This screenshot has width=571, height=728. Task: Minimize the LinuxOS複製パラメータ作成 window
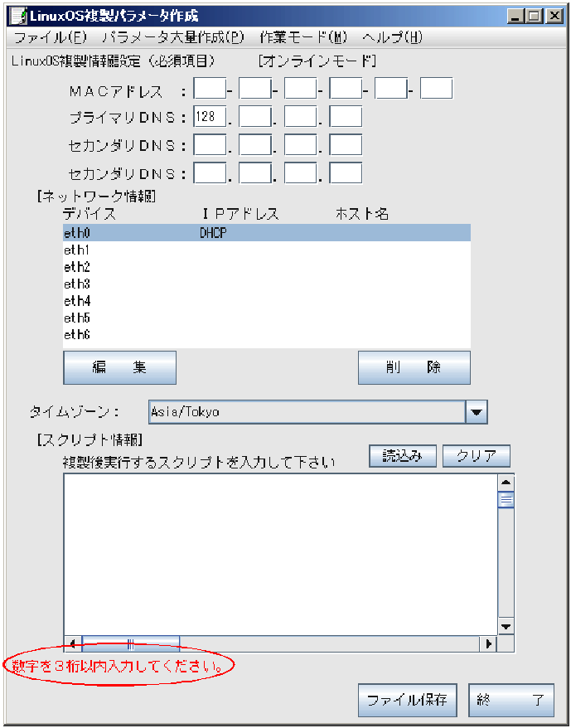[x=515, y=17]
